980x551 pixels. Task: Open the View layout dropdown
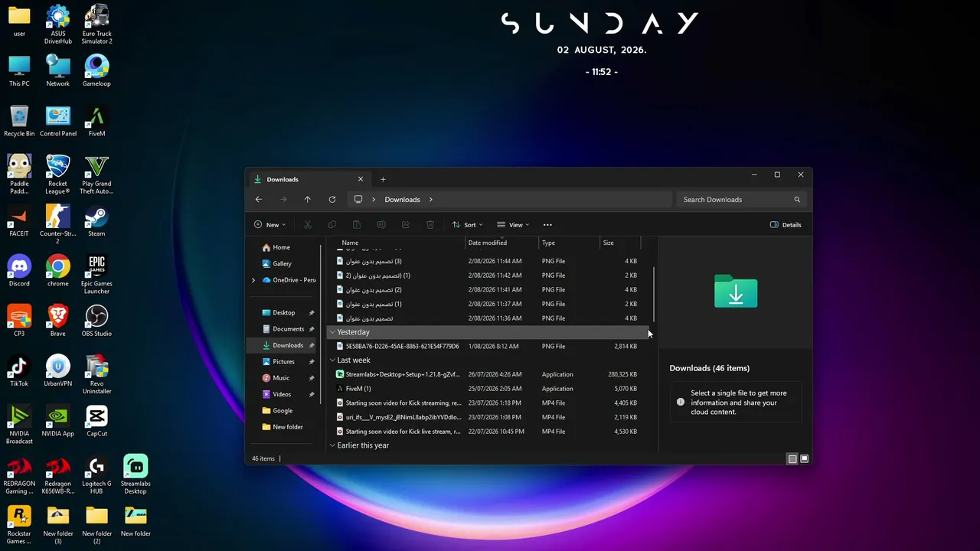(x=513, y=225)
